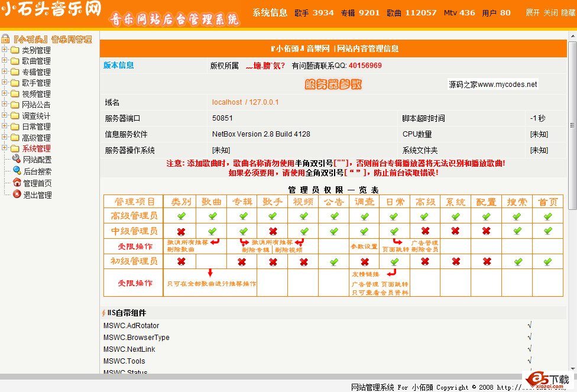Collapse the 系统管理 tree node
The image size is (577, 392).
(x=4, y=148)
